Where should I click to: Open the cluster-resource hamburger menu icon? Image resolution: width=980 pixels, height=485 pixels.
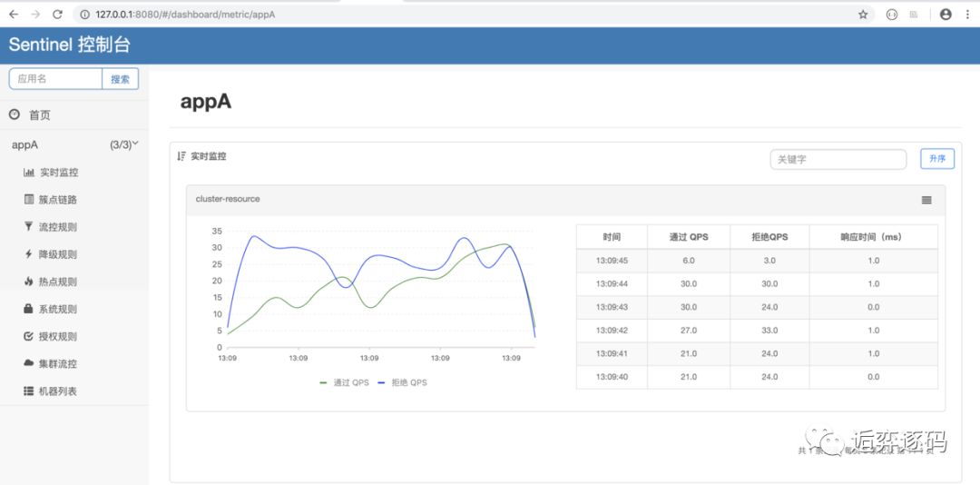tap(926, 200)
